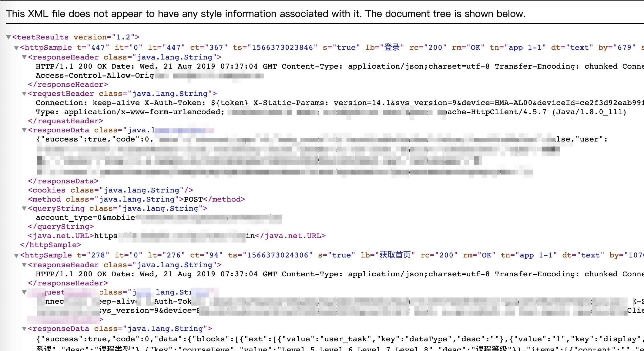Click the lb="获取首页" attribute
644x351 pixels.
387,255
